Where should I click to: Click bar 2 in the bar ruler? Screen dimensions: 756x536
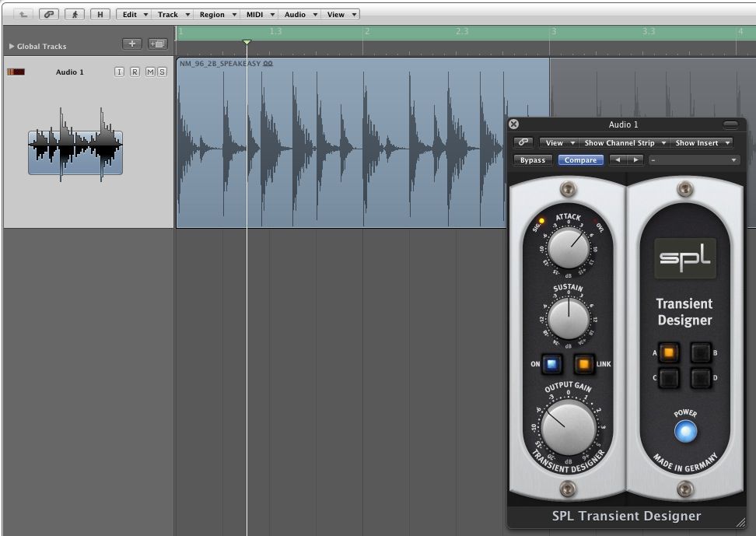[x=367, y=31]
